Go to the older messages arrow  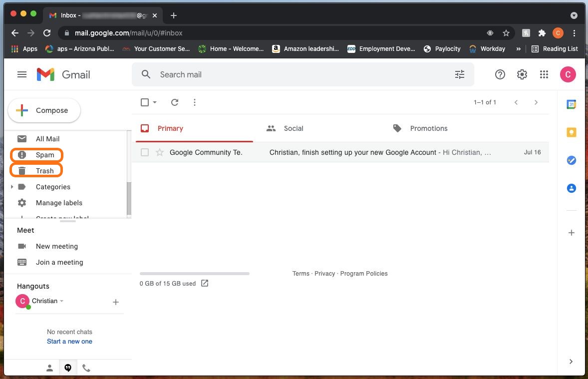point(536,102)
